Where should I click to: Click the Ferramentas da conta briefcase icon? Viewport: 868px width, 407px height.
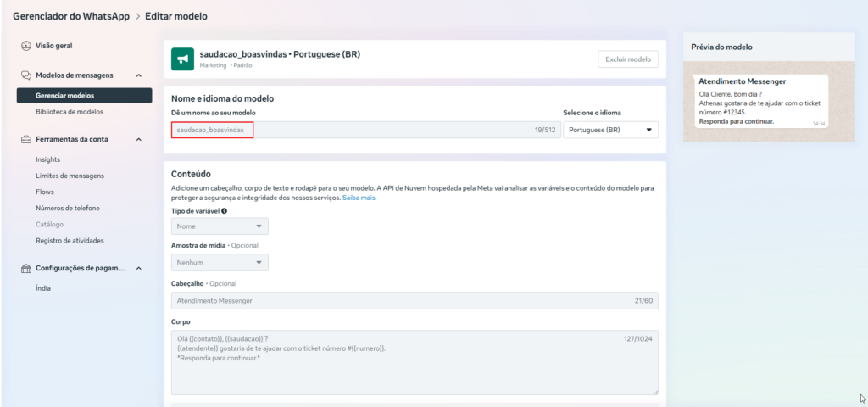coord(26,139)
